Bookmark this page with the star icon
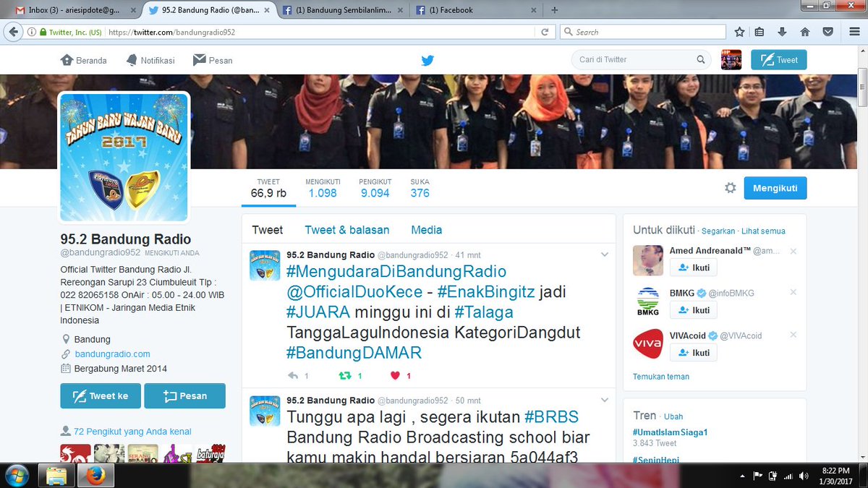Viewport: 868px width, 488px height. click(739, 31)
